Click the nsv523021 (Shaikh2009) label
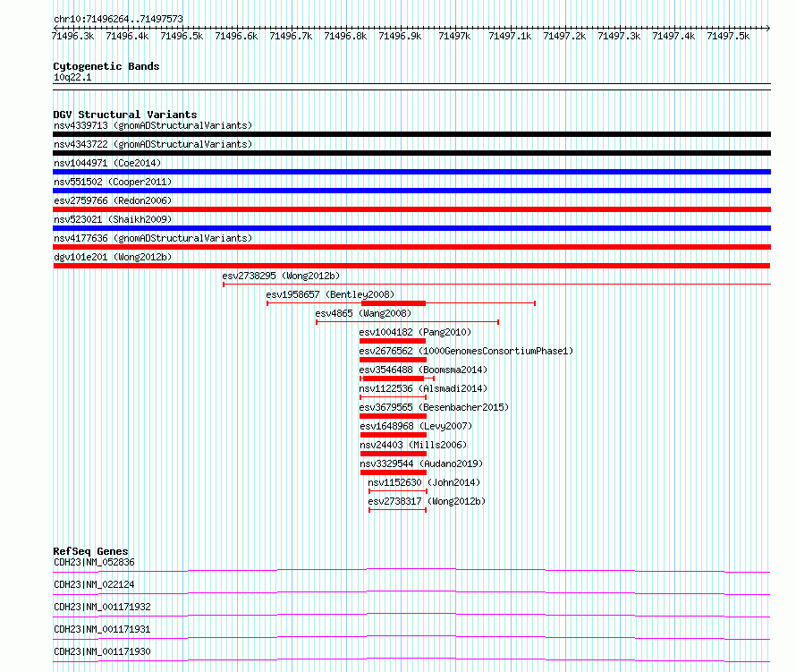Screen dimensions: 796x672 (113, 219)
